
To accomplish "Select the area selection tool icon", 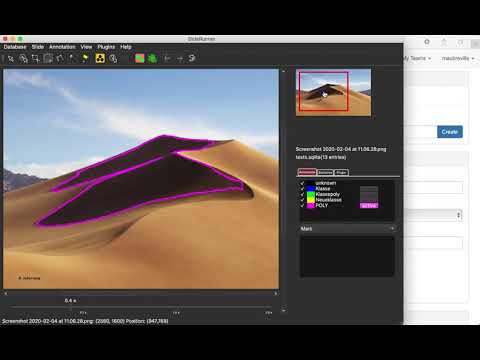I will click(x=48, y=59).
